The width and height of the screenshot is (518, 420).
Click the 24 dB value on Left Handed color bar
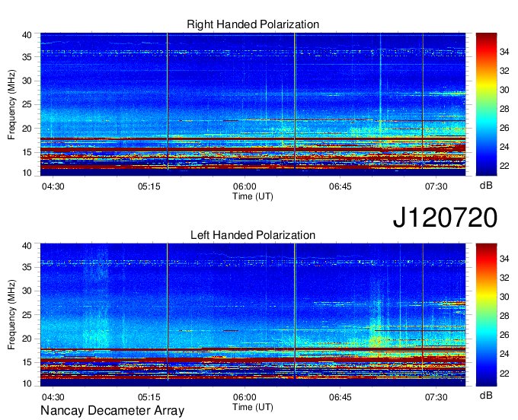click(504, 354)
